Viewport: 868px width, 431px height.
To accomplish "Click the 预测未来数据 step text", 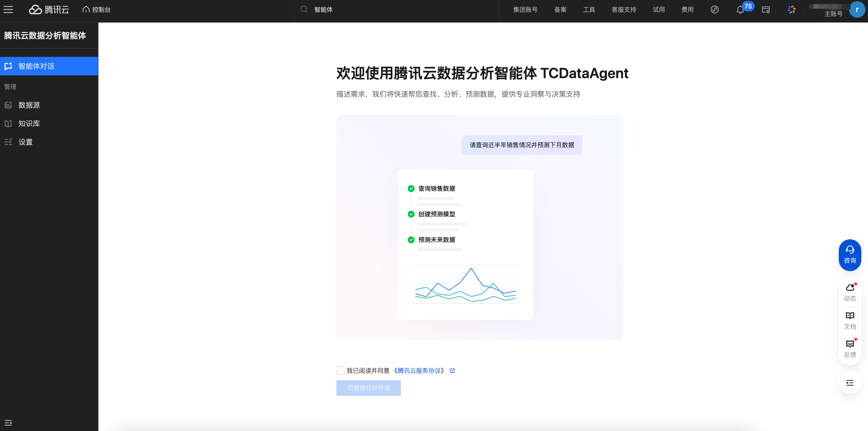I will click(x=437, y=240).
